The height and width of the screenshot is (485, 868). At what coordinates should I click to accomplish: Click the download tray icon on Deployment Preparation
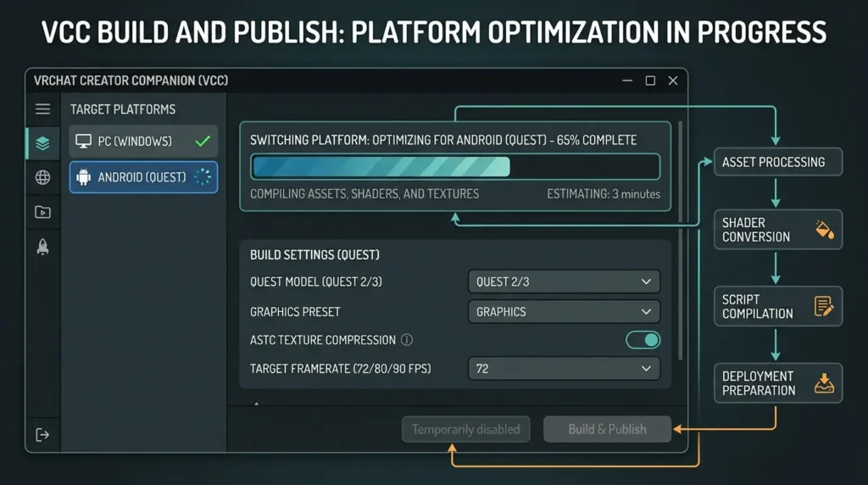[x=824, y=382]
